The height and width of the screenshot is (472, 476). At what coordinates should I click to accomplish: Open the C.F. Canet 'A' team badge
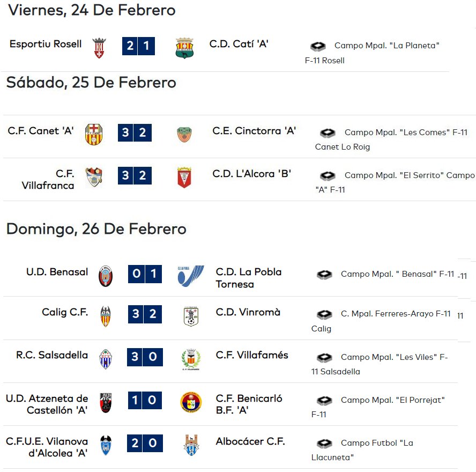click(94, 134)
